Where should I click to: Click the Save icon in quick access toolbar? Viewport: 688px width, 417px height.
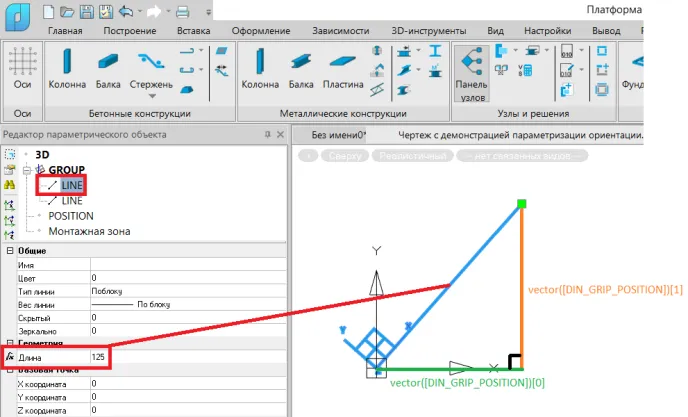click(86, 12)
